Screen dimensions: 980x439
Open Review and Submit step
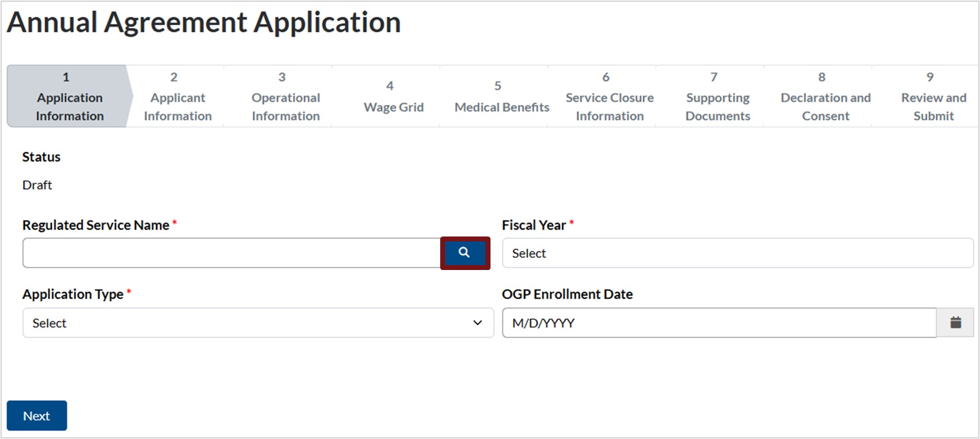pos(933,97)
